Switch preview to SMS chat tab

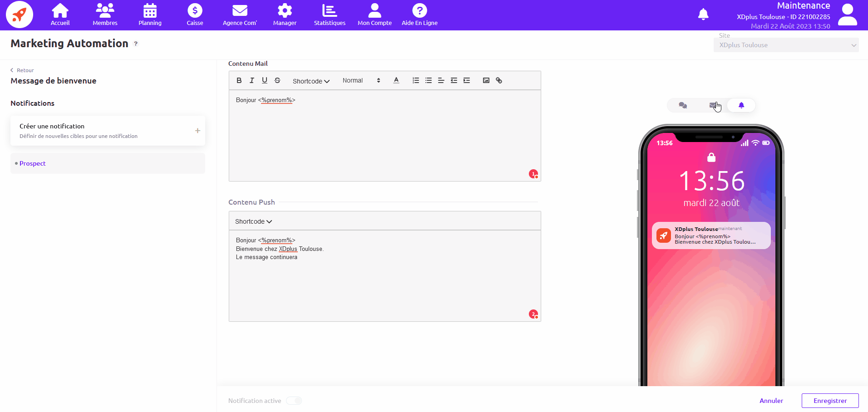(x=683, y=105)
